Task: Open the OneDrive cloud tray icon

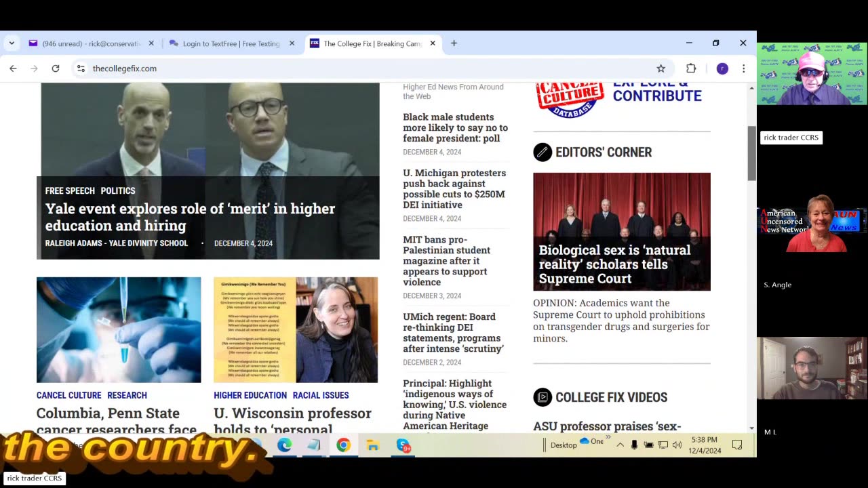Action: (585, 441)
